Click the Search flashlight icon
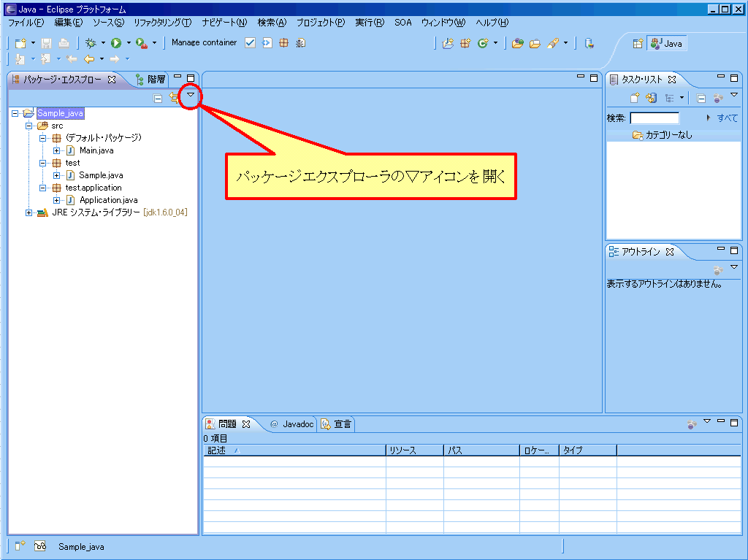The height and width of the screenshot is (560, 748). point(553,43)
